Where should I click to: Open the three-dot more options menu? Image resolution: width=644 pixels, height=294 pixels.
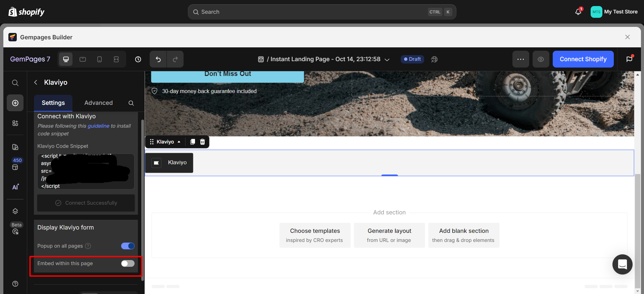(x=521, y=59)
